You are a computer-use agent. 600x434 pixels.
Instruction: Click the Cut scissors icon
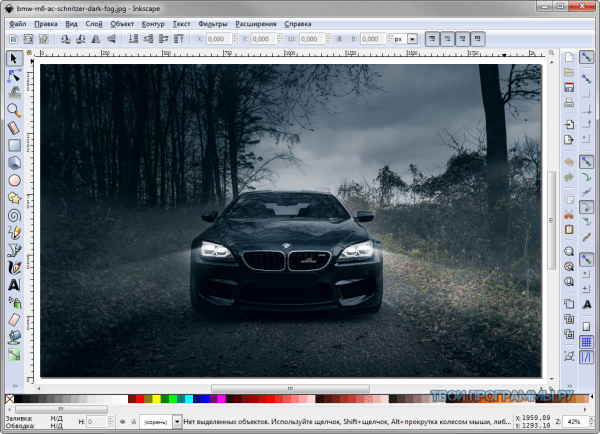click(569, 215)
